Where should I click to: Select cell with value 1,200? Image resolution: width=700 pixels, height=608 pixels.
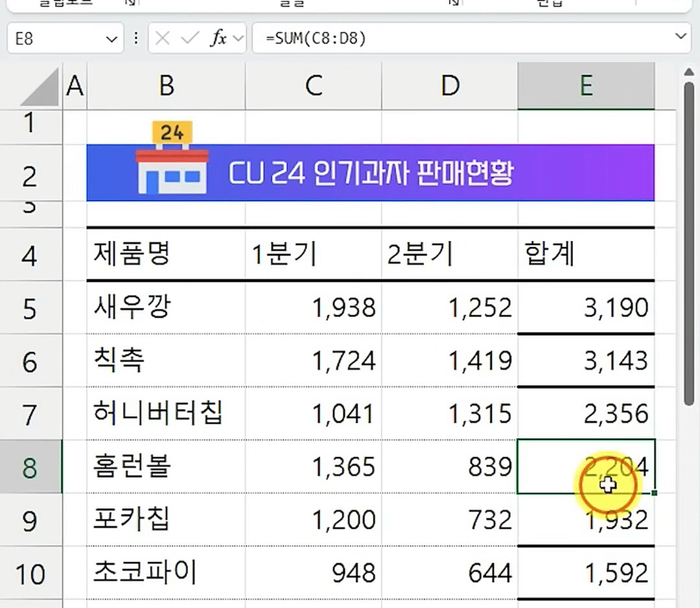314,520
